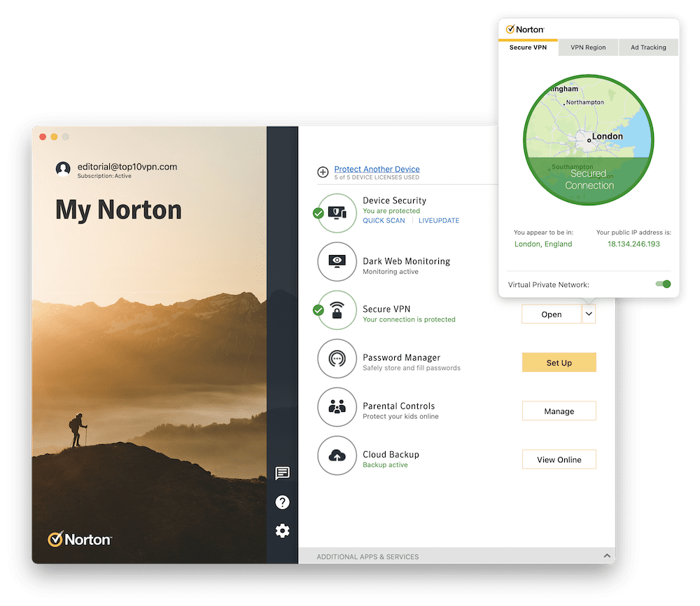This screenshot has height=606, width=700.
Task: Click 'Backup active' status text
Action: click(385, 464)
